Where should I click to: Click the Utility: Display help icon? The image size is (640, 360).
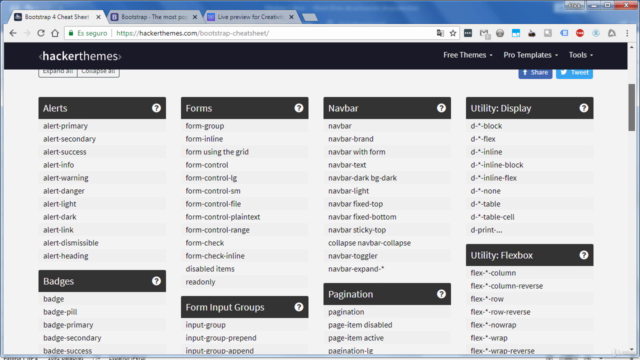pos(584,108)
